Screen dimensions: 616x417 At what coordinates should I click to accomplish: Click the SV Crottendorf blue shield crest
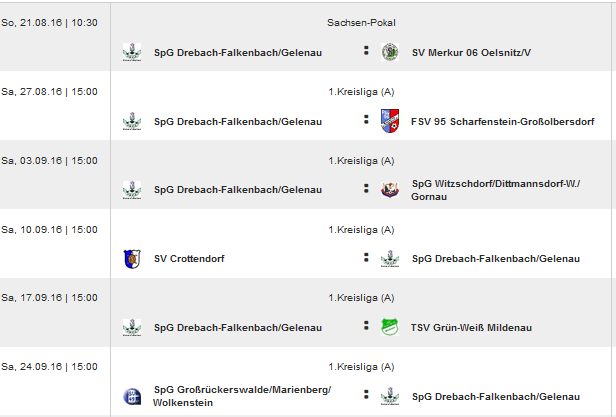click(132, 259)
